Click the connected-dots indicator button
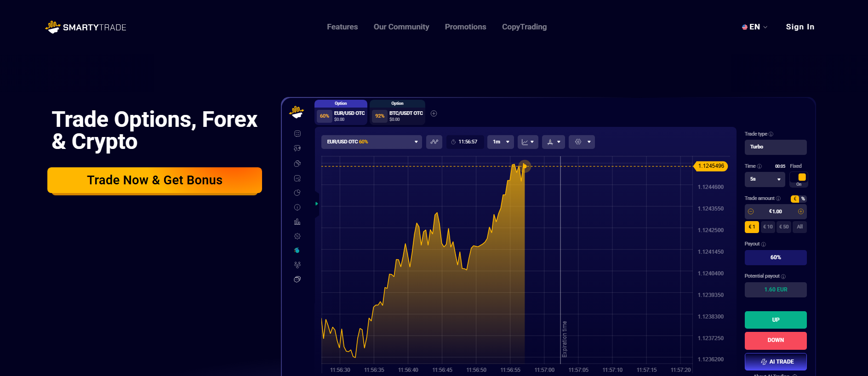The width and height of the screenshot is (868, 376). pyautogui.click(x=434, y=142)
